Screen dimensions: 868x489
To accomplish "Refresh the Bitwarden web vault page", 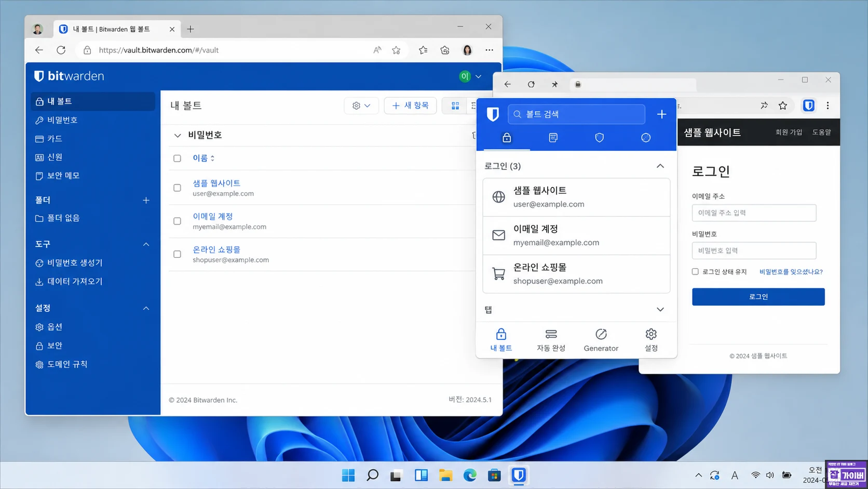I will click(61, 50).
